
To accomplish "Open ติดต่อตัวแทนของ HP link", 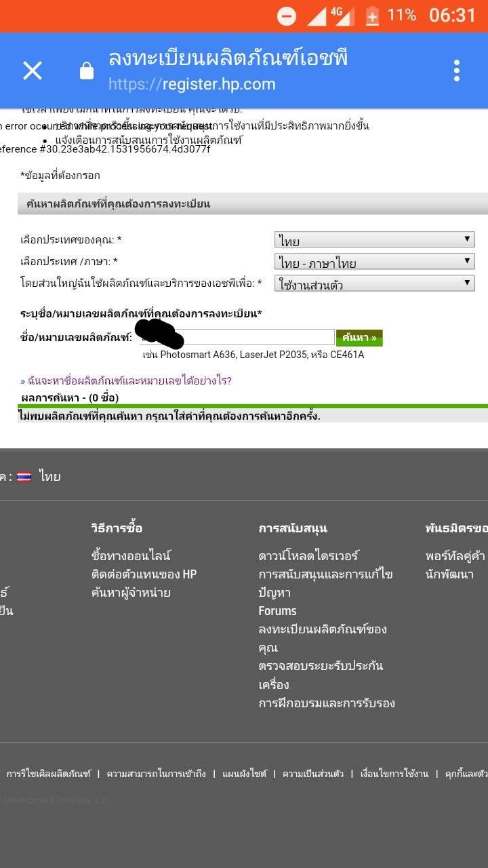I will (x=144, y=574).
